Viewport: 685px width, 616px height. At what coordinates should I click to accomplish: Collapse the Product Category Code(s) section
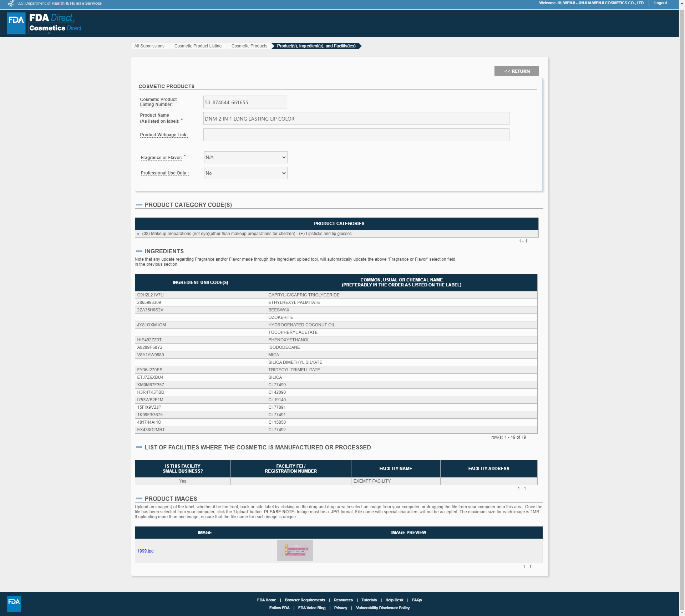(x=139, y=205)
